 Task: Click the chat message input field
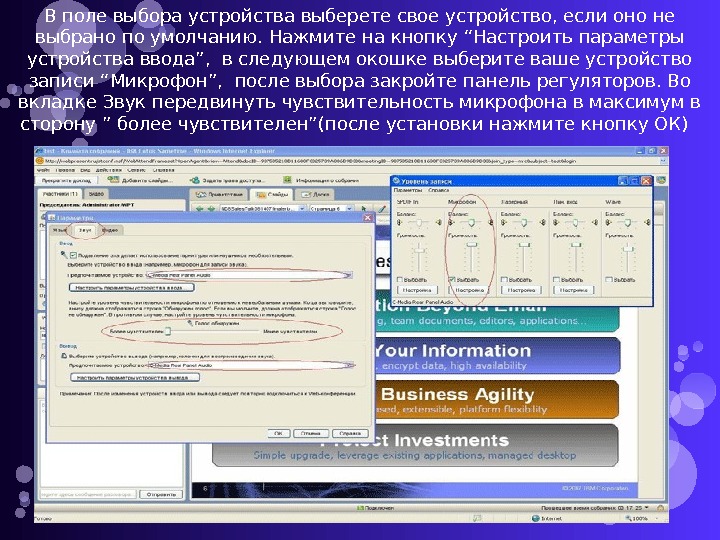pyautogui.click(x=89, y=495)
